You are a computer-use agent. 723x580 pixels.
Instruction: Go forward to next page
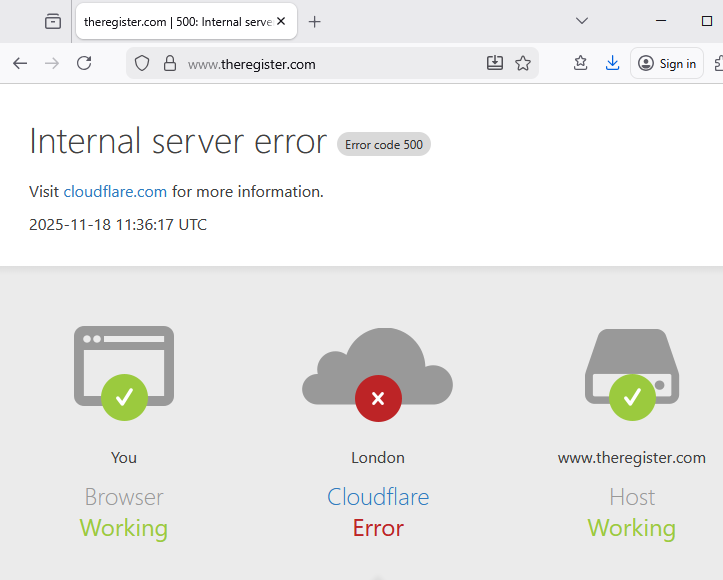coord(52,63)
